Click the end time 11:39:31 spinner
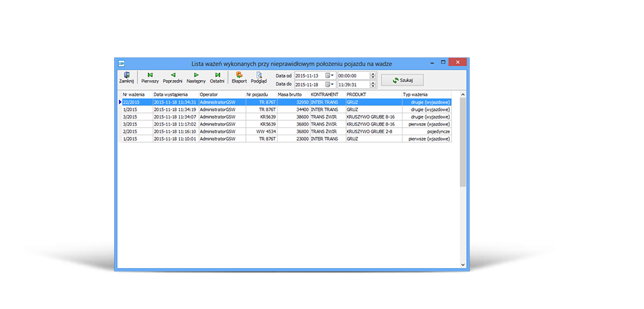 point(373,84)
